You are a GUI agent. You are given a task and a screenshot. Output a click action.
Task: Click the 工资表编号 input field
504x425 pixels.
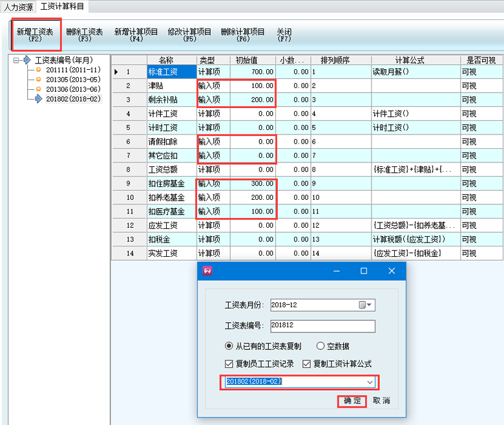coord(323,326)
